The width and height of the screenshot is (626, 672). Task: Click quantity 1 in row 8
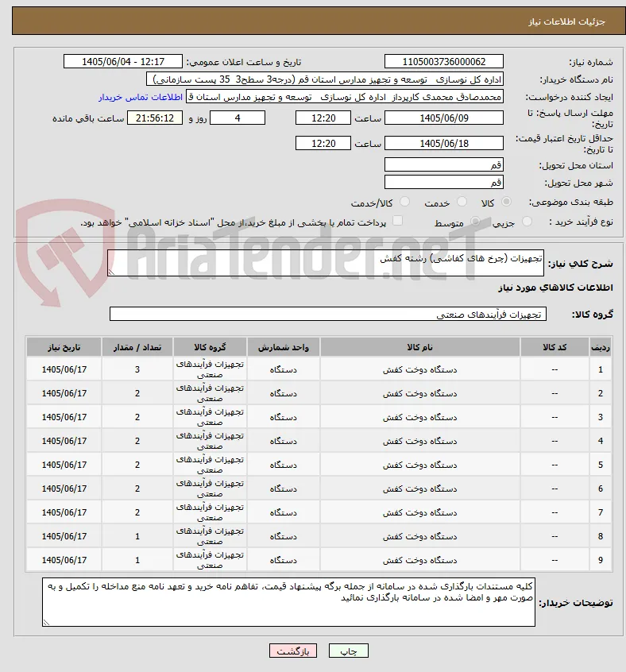click(137, 536)
